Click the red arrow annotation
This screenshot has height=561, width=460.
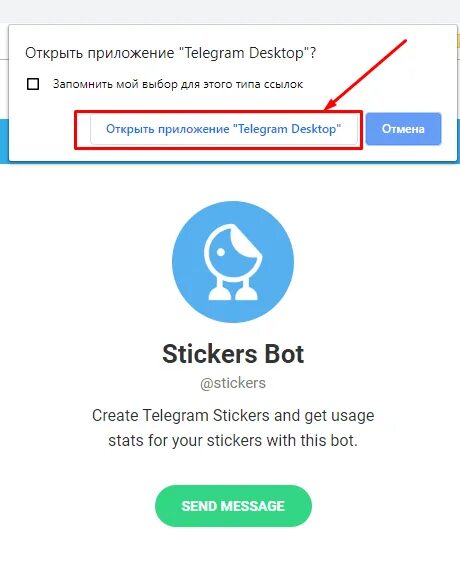(366, 74)
